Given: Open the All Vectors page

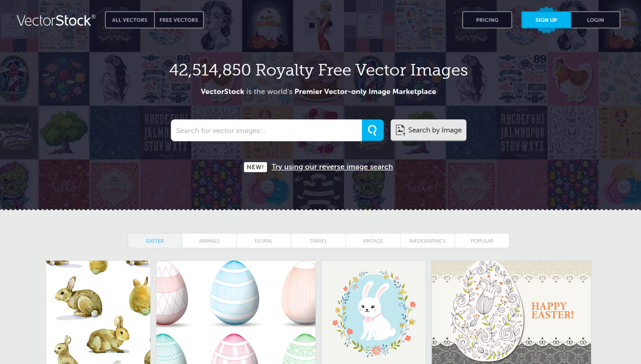Looking at the screenshot, I should [x=130, y=20].
